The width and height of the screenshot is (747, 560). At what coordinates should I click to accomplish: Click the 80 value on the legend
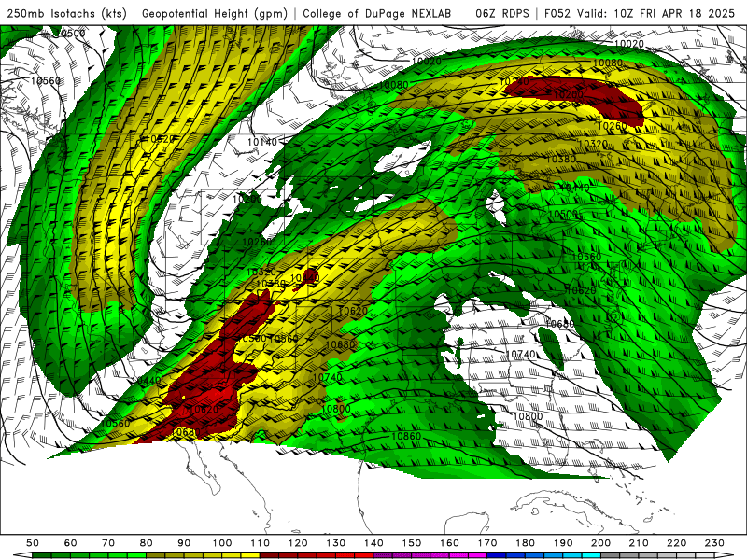(x=147, y=543)
